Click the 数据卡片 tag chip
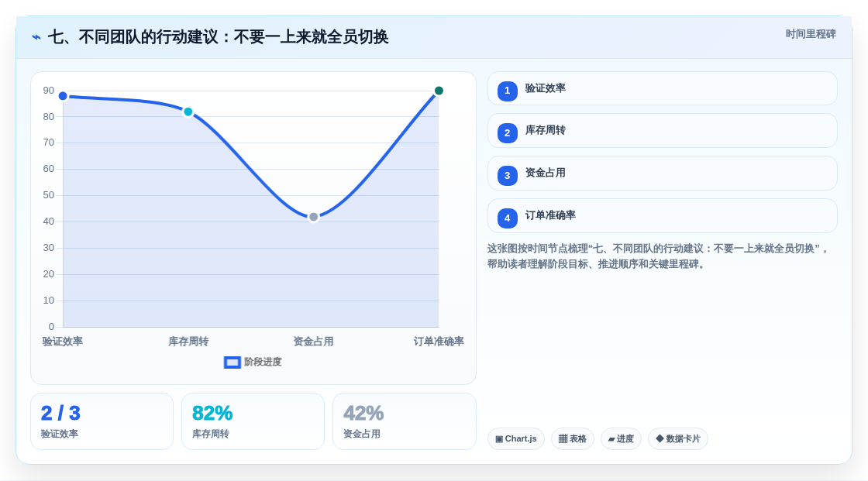 [678, 439]
